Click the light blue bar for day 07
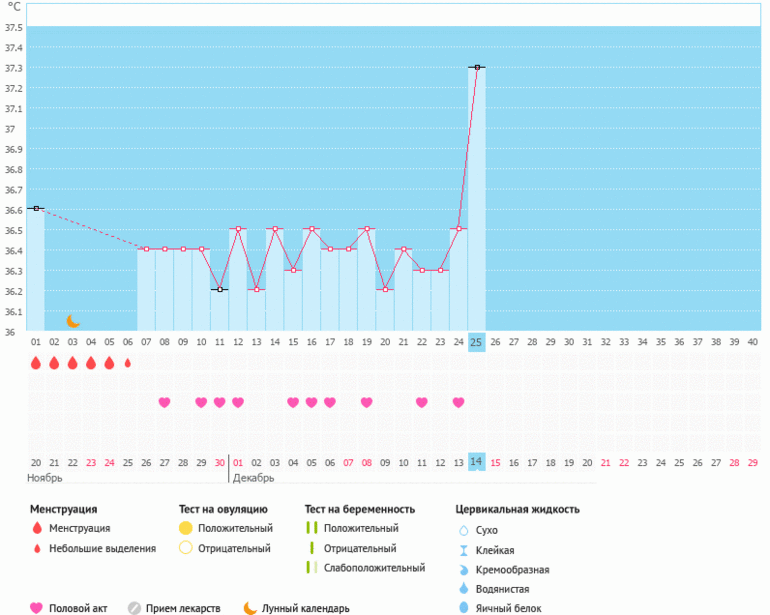Screen dimensions: 770x615 [146, 290]
